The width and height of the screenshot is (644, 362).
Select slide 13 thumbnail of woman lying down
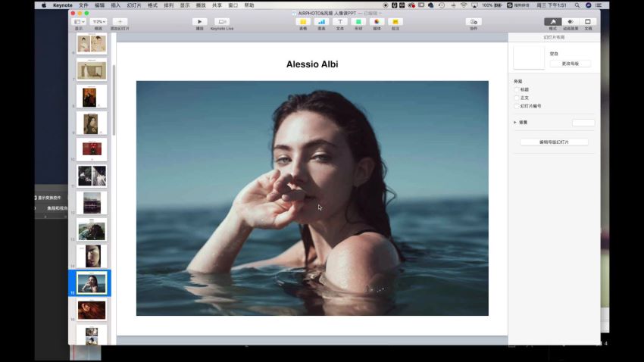[92, 229]
